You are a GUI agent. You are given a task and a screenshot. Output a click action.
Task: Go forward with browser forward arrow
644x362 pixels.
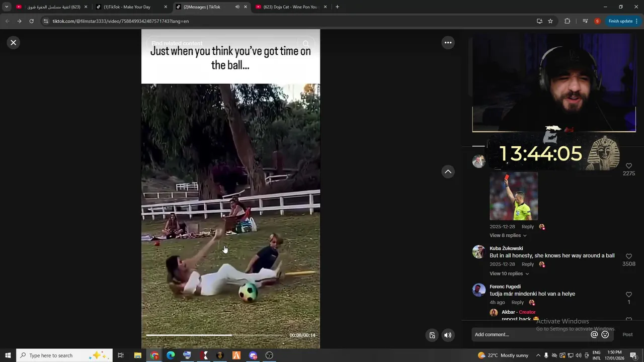pyautogui.click(x=19, y=21)
